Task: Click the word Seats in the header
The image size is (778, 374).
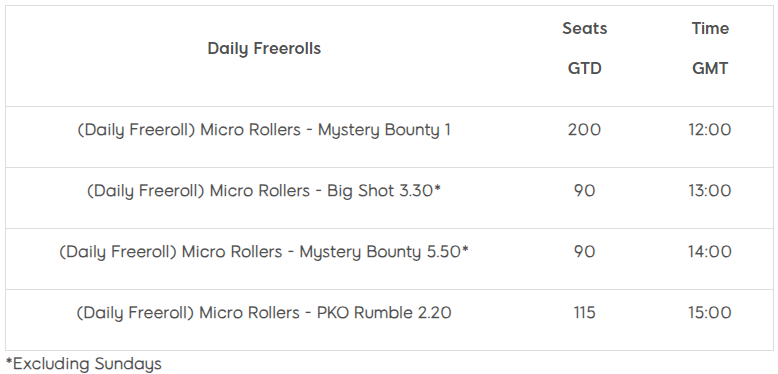Action: pos(584,29)
